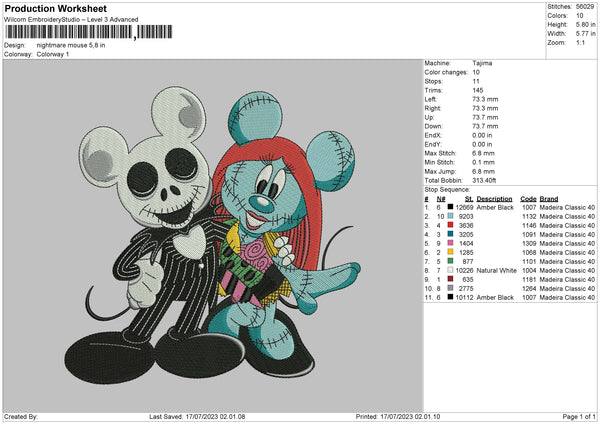Select the pink swatch for code 1309

pyautogui.click(x=450, y=243)
